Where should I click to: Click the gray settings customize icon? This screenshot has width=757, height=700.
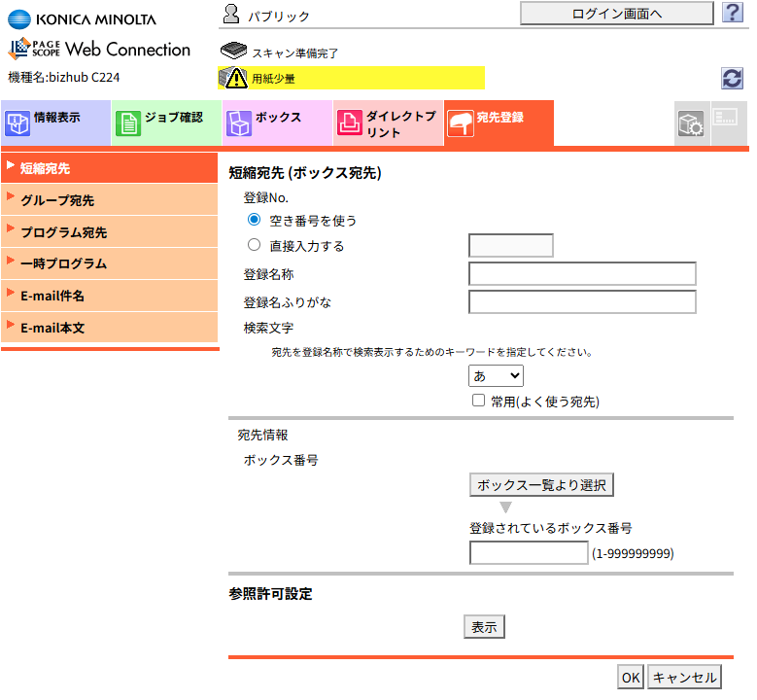point(691,123)
